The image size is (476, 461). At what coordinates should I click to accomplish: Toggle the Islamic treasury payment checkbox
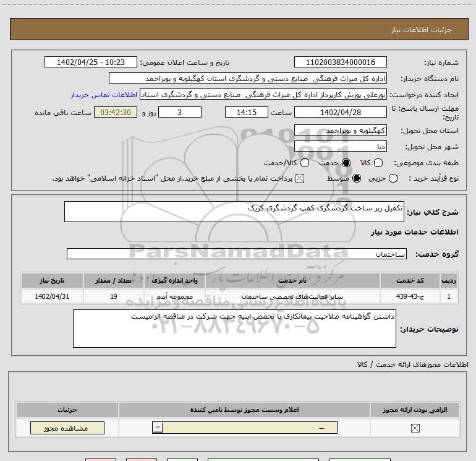[x=300, y=178]
